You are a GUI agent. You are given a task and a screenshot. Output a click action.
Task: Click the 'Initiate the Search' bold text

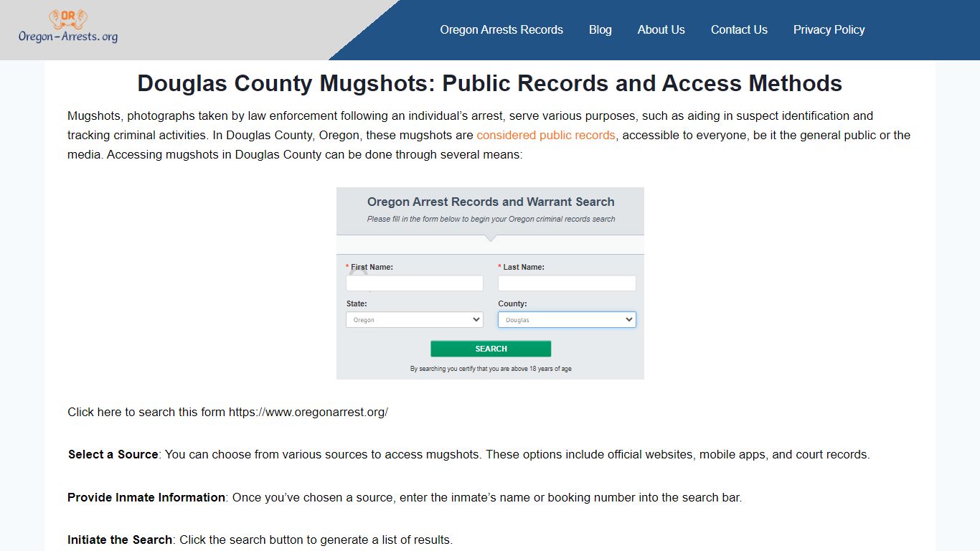click(120, 540)
